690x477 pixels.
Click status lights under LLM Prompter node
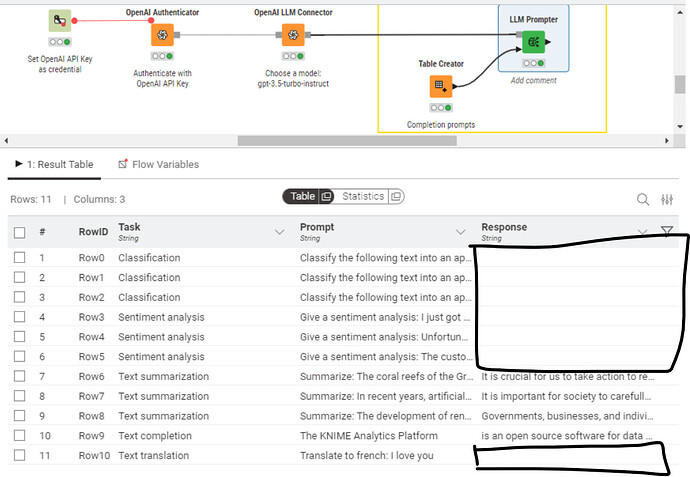tap(533, 63)
